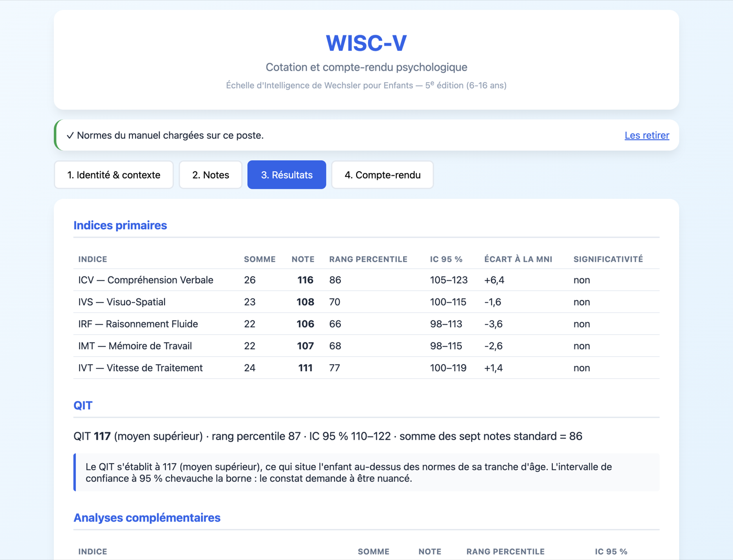Click the note 107 in the IMT row

[305, 346]
